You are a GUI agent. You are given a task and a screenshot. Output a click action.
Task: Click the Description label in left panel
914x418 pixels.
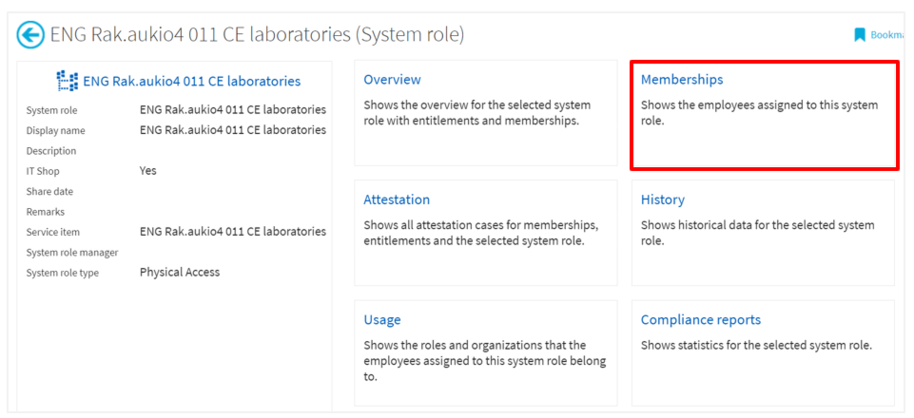51,151
